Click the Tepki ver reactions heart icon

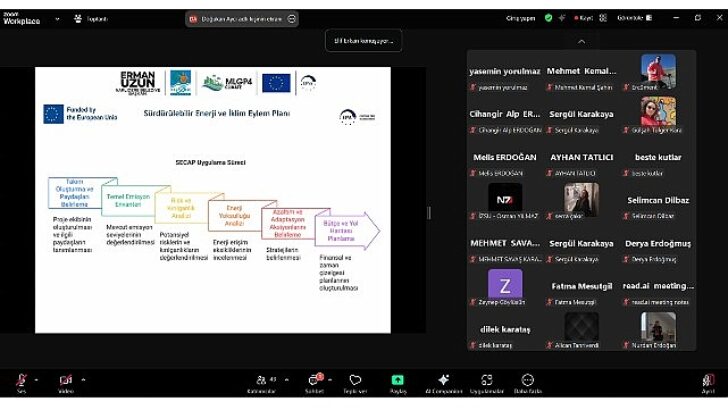coord(355,381)
